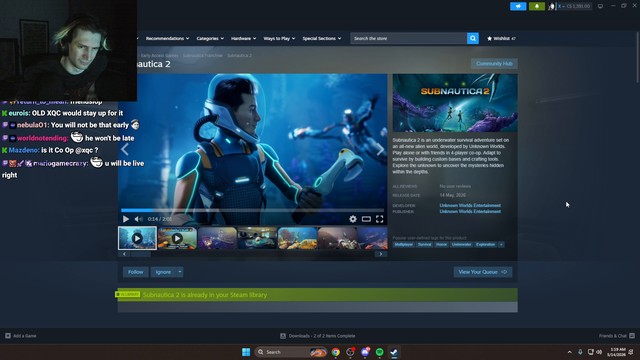Open Steam announcements megaphone icon
The height and width of the screenshot is (360, 640).
[518, 6]
